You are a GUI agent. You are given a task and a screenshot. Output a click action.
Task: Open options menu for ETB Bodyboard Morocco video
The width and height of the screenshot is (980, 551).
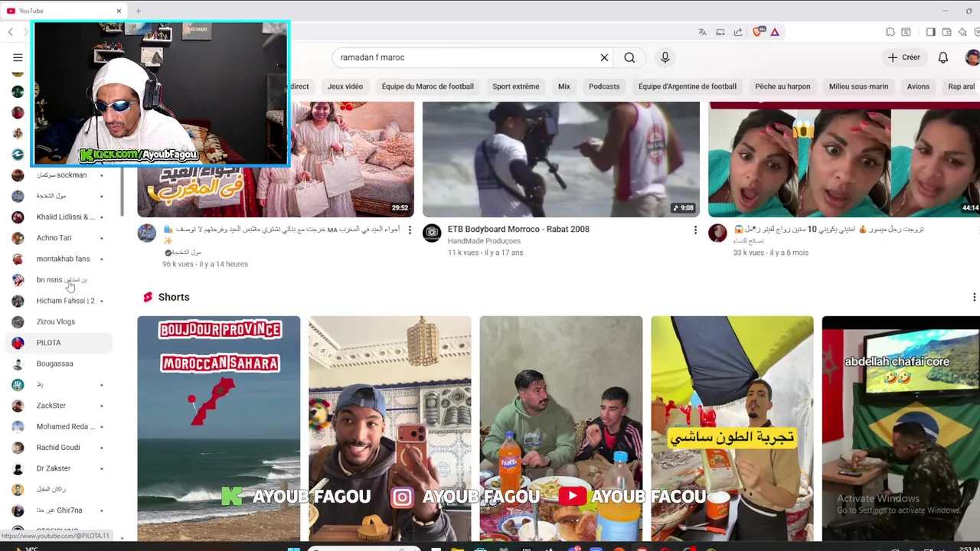point(695,230)
